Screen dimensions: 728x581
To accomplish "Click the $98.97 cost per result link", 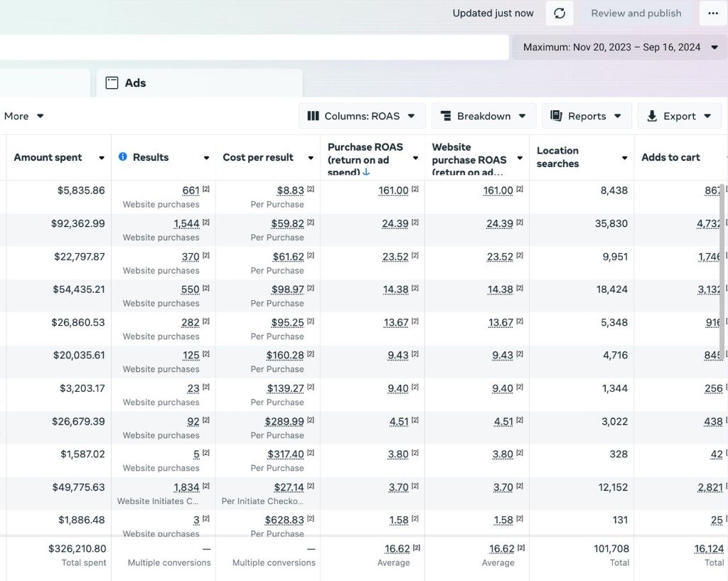I will [287, 289].
